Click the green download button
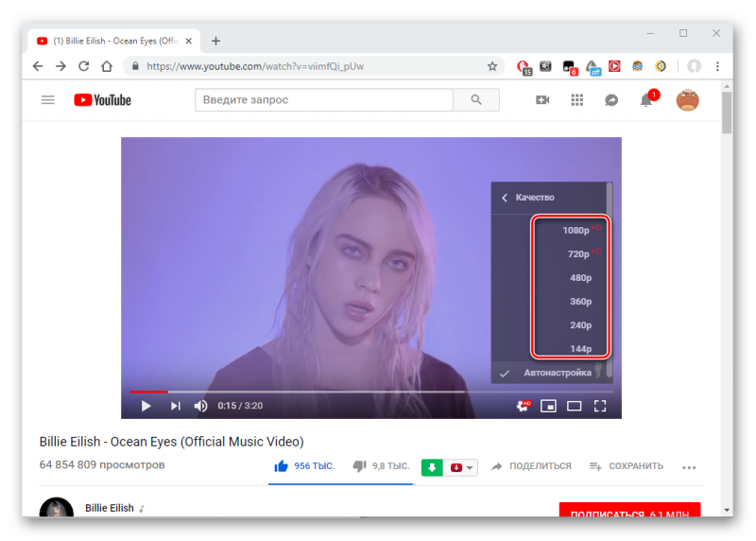Screen dimensions: 756x541 click(x=432, y=467)
